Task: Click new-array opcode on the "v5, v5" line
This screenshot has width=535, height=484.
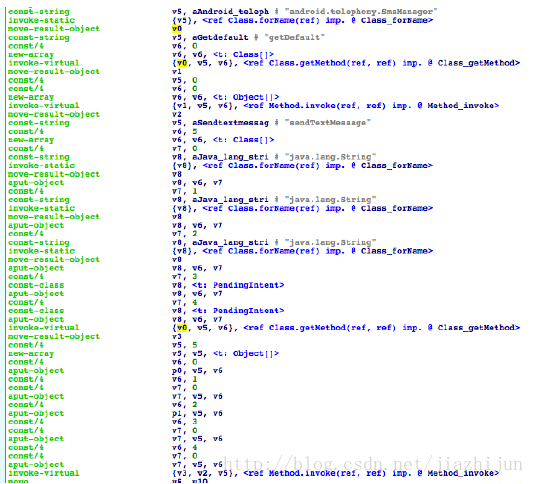Action: click(x=31, y=354)
